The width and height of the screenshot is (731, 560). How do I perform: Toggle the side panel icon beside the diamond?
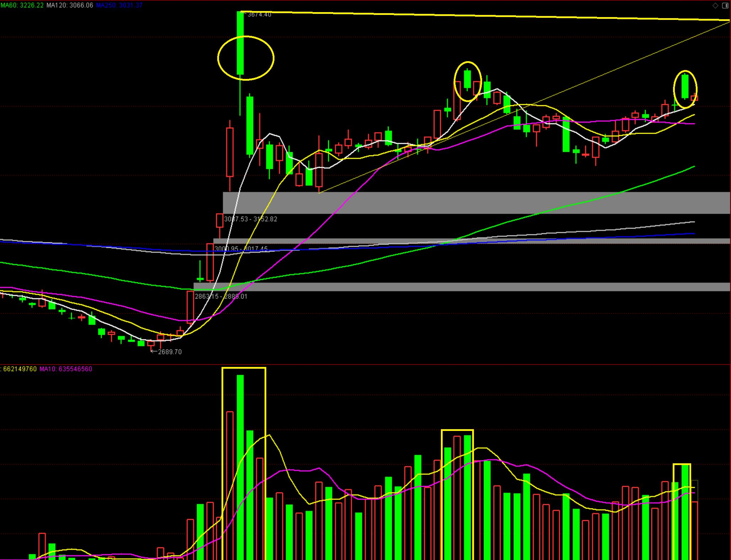(725, 5)
